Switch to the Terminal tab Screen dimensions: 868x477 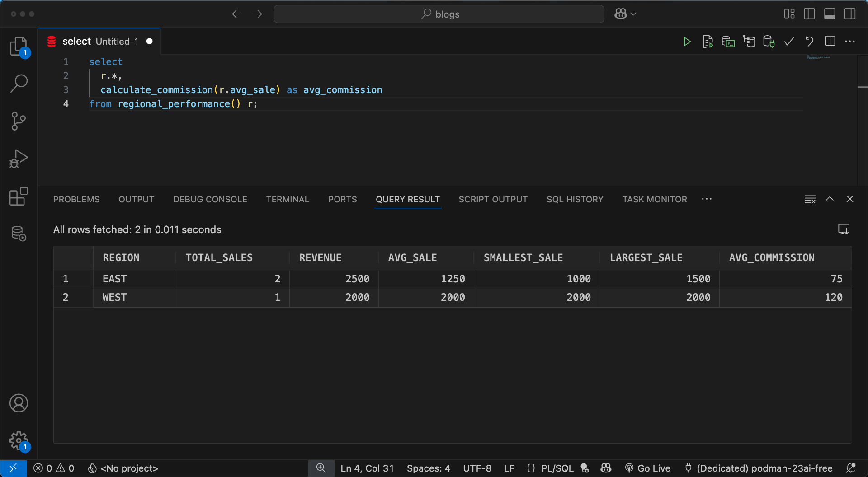(288, 199)
